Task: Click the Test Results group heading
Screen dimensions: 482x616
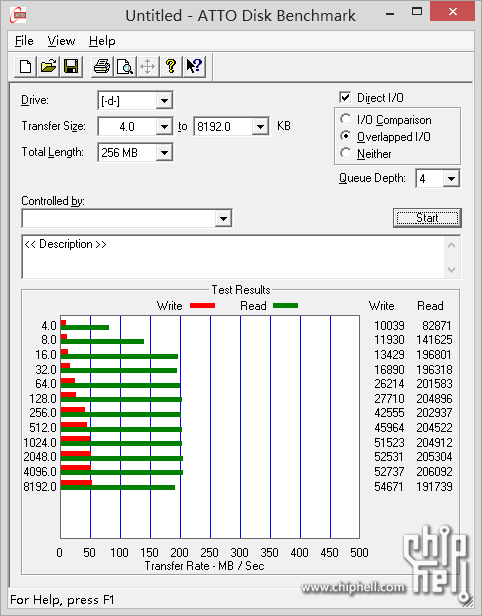Action: [x=241, y=290]
